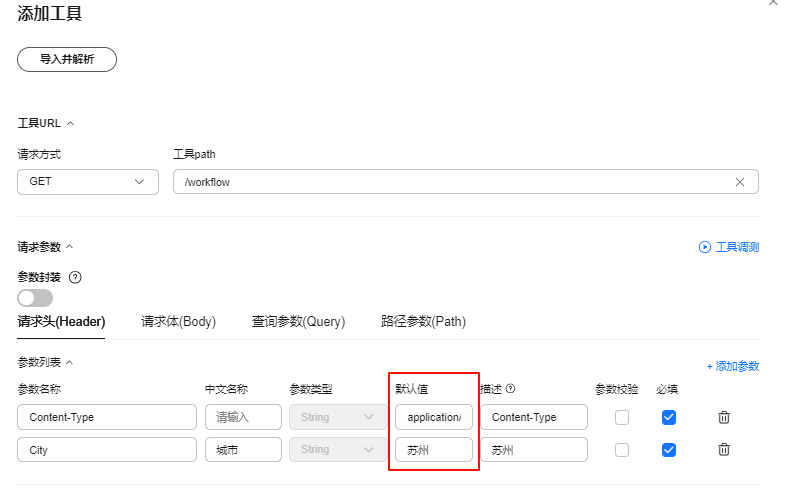Collapse the 参数列表 section

(x=70, y=362)
